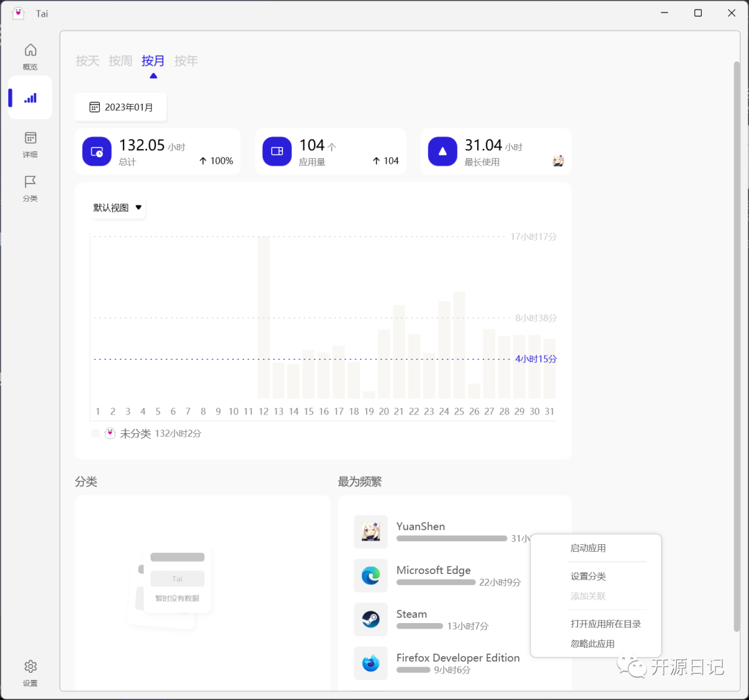Click the Microsoft Edge app icon
749x700 pixels.
371,575
